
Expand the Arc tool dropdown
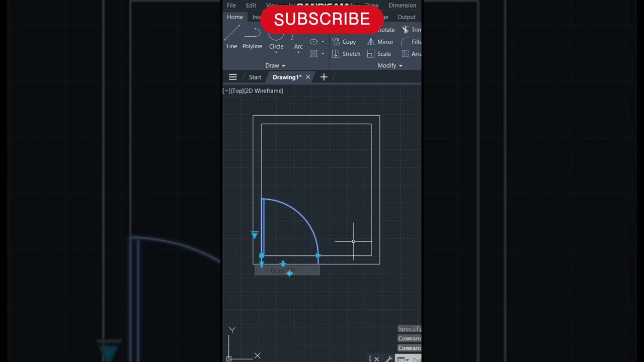click(298, 52)
